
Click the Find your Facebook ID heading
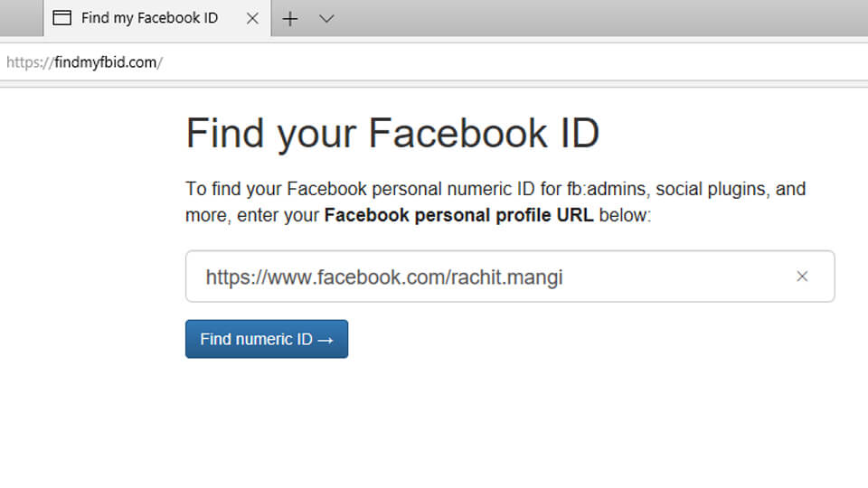tap(392, 134)
